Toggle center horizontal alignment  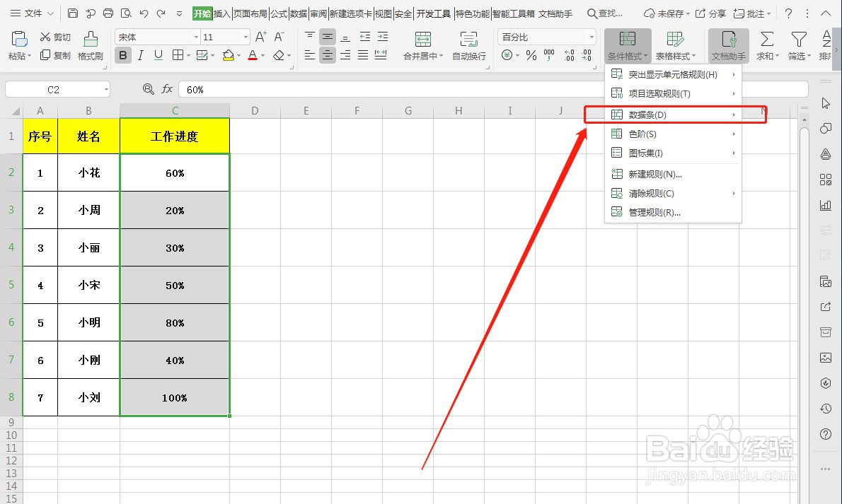[327, 55]
